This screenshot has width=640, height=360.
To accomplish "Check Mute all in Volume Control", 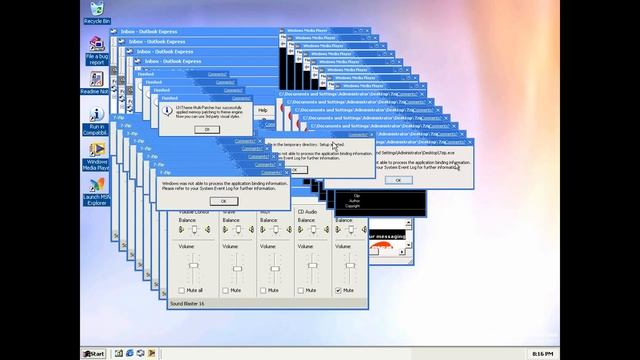I will point(182,290).
